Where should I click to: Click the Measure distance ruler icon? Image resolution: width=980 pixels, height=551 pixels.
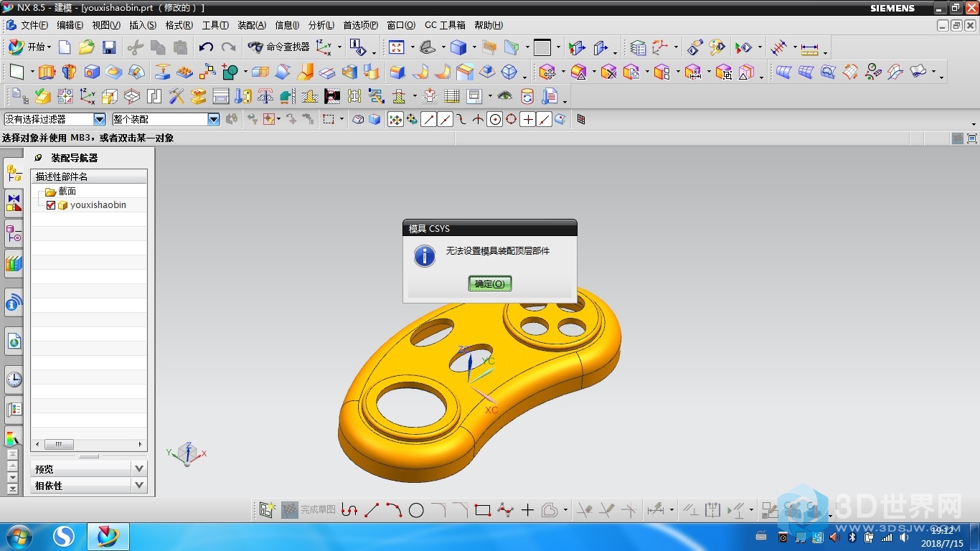pyautogui.click(x=809, y=48)
